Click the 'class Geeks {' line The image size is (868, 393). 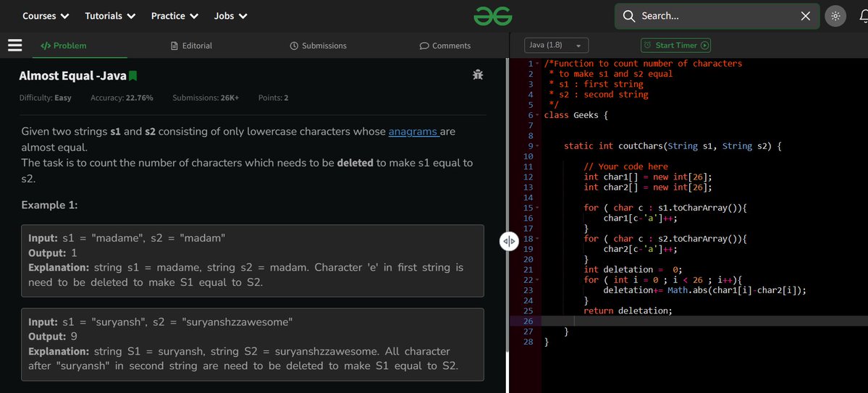click(x=576, y=115)
